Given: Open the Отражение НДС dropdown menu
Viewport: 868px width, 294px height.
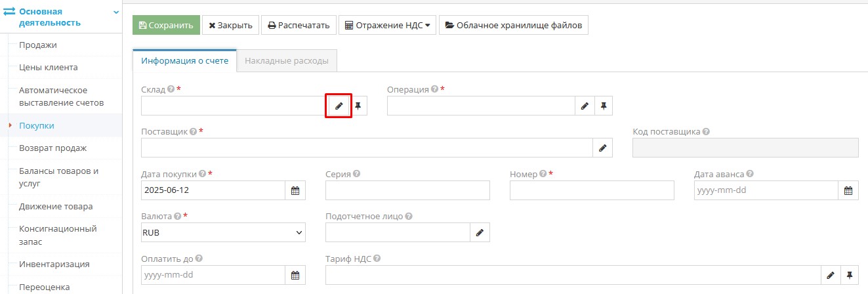Looking at the screenshot, I should pyautogui.click(x=387, y=26).
